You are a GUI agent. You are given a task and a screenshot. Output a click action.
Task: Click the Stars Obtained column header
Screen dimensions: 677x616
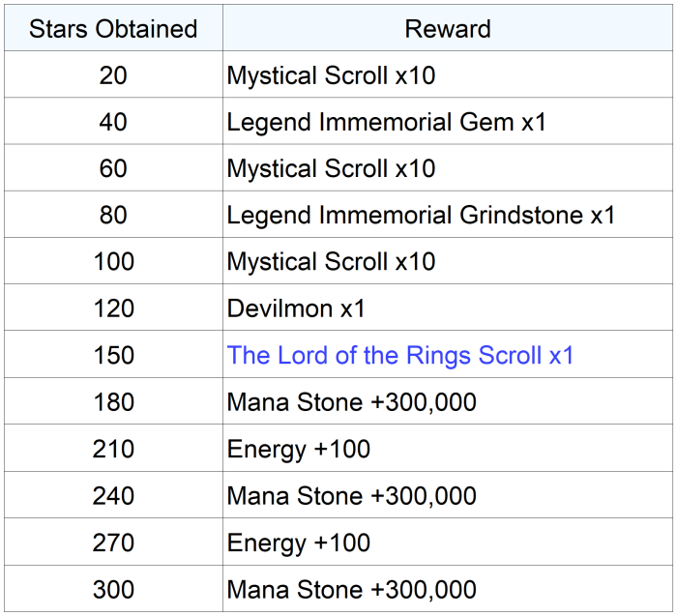(113, 29)
